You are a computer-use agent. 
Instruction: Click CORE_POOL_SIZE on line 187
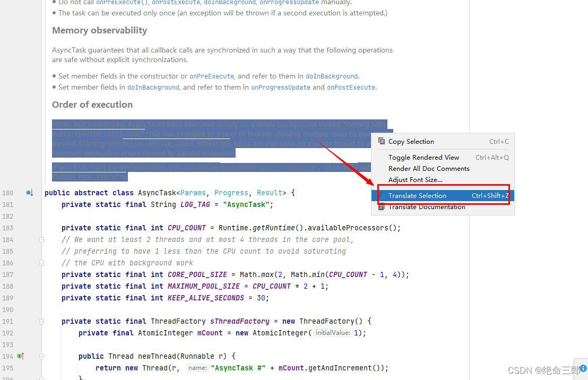[197, 274]
